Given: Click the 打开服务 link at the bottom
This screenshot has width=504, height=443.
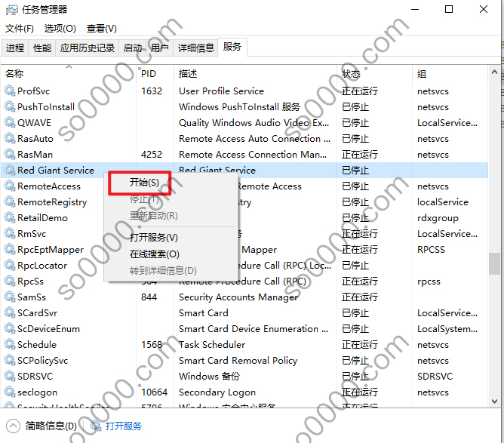Looking at the screenshot, I should coord(124,426).
